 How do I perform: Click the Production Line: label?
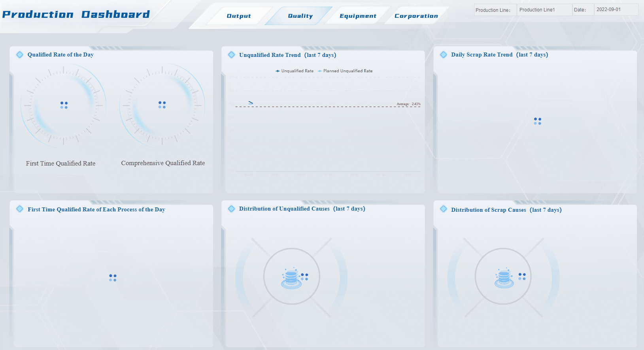point(493,10)
